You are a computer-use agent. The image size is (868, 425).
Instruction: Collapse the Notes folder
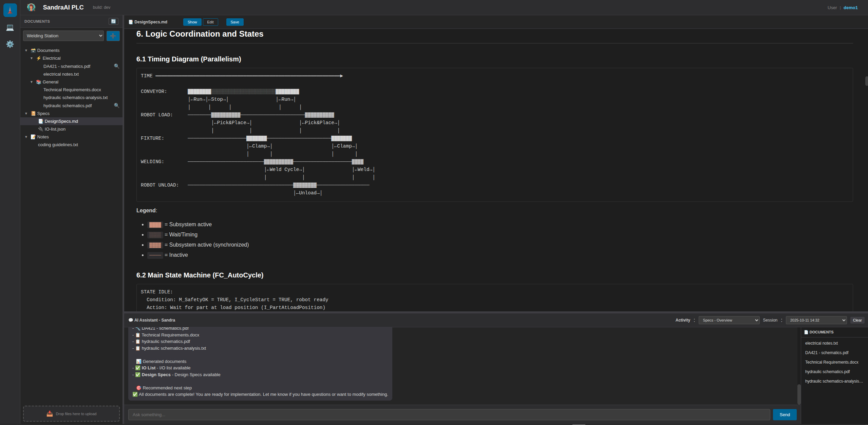tap(26, 137)
